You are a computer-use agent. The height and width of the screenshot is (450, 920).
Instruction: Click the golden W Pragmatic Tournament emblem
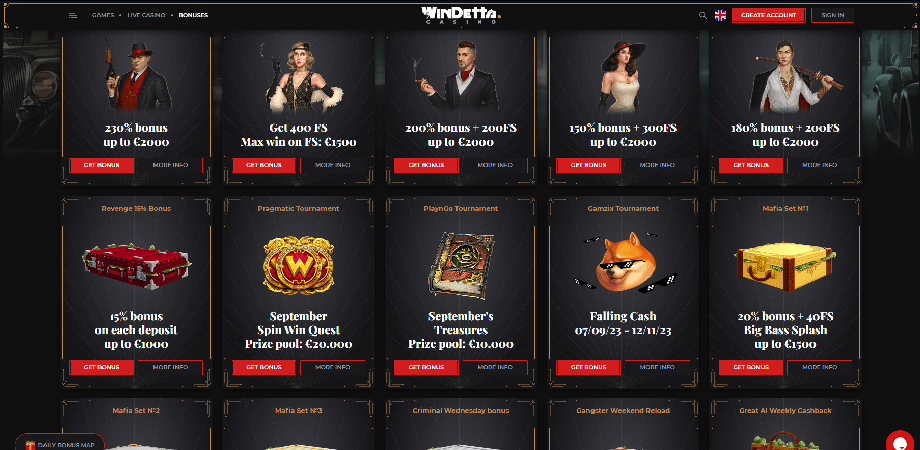tap(299, 264)
